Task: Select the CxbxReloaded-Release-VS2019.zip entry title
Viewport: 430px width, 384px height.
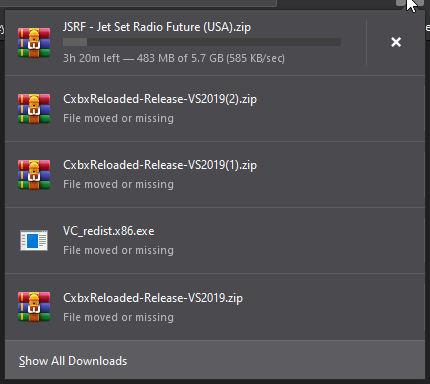Action: [x=153, y=298]
